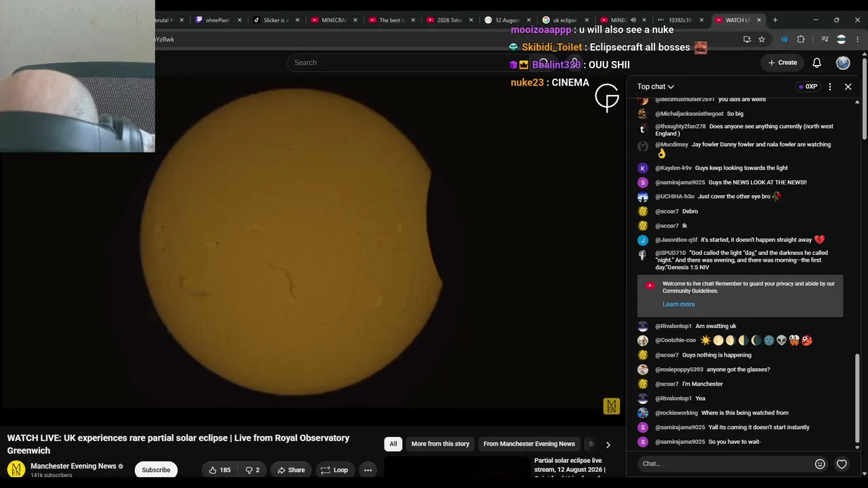This screenshot has height=488, width=868.
Task: Click @JaxonBox-q5f avatar in chat
Action: [643, 240]
